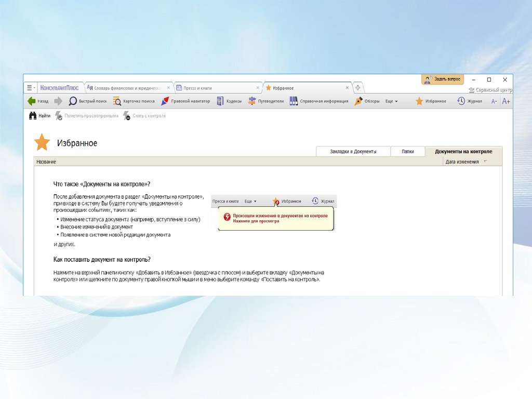Viewport: 532px width, 399px height.
Task: Open Справочная информация binders icon
Action: point(294,101)
